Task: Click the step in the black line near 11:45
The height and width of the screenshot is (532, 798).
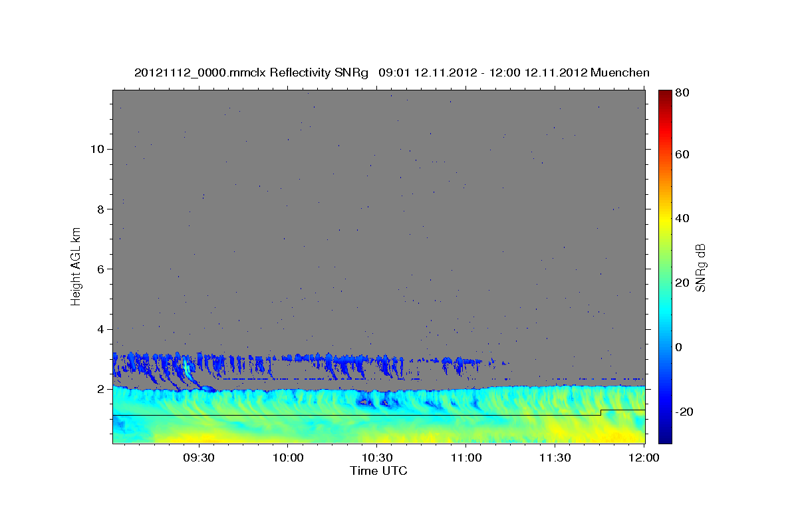Action: (600, 413)
